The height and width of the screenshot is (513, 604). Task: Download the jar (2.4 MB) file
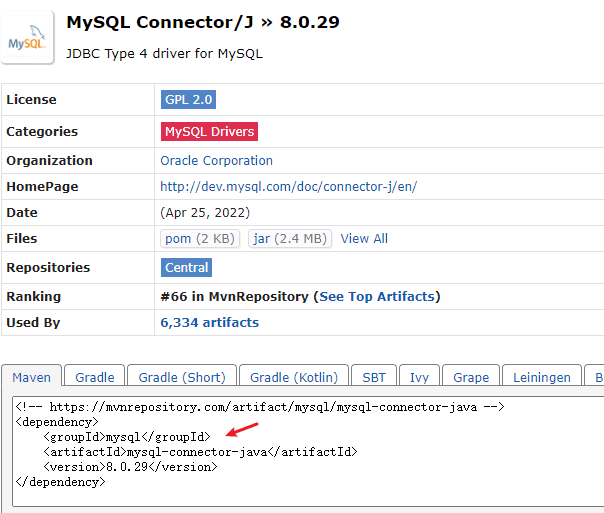pos(290,238)
